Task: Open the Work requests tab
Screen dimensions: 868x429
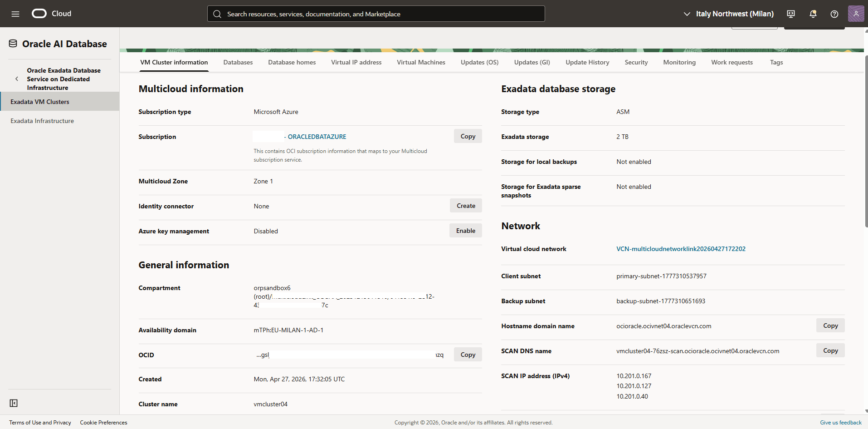Action: (x=732, y=62)
